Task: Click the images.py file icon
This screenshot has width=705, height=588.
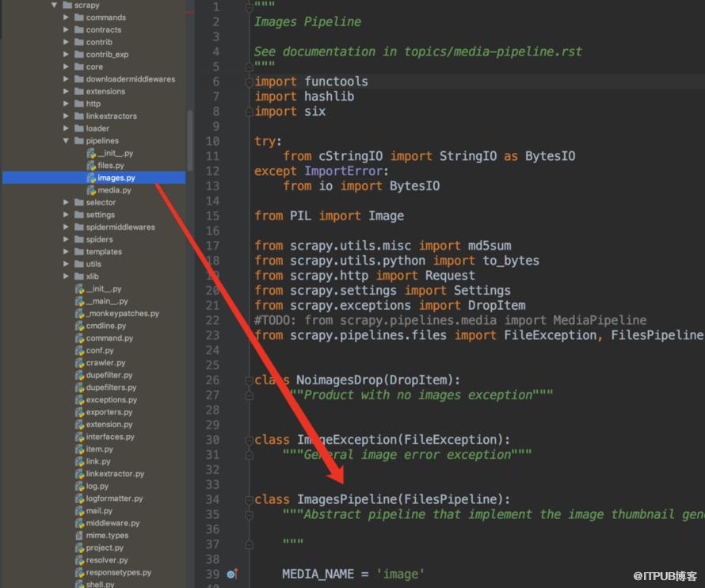Action: [x=91, y=178]
